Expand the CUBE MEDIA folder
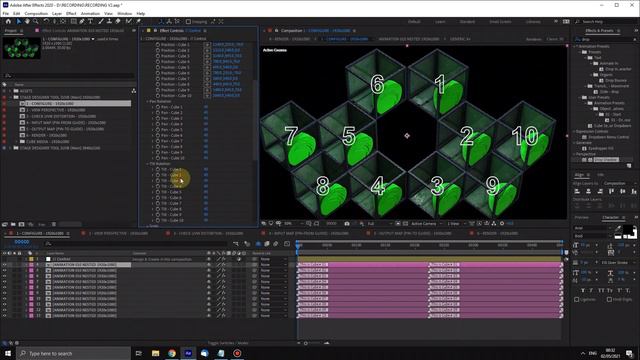The image size is (640, 360). point(17,142)
